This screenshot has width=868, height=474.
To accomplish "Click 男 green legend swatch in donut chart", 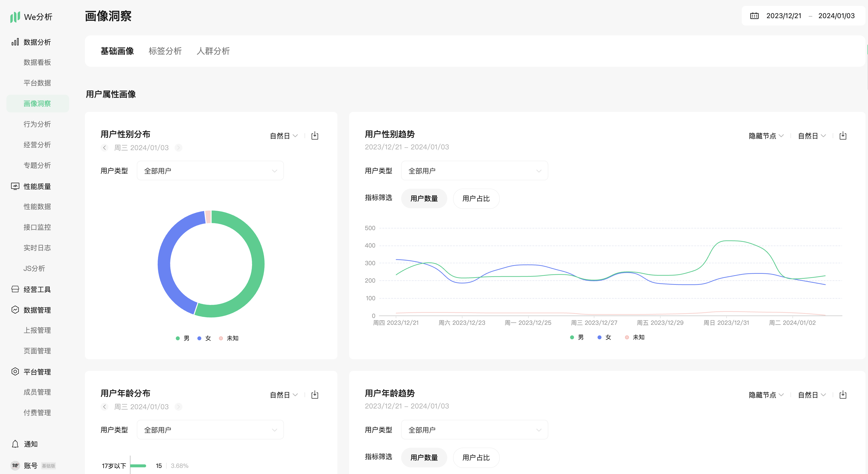I will point(178,338).
